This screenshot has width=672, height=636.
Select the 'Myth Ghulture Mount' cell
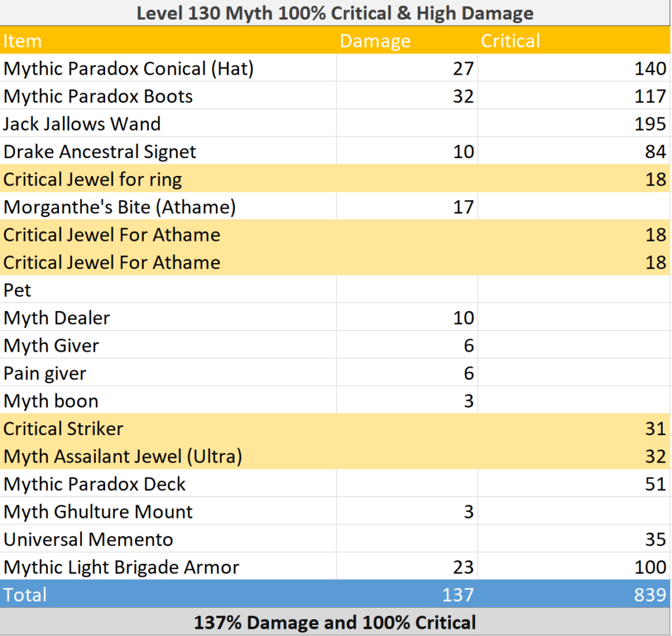point(168,511)
